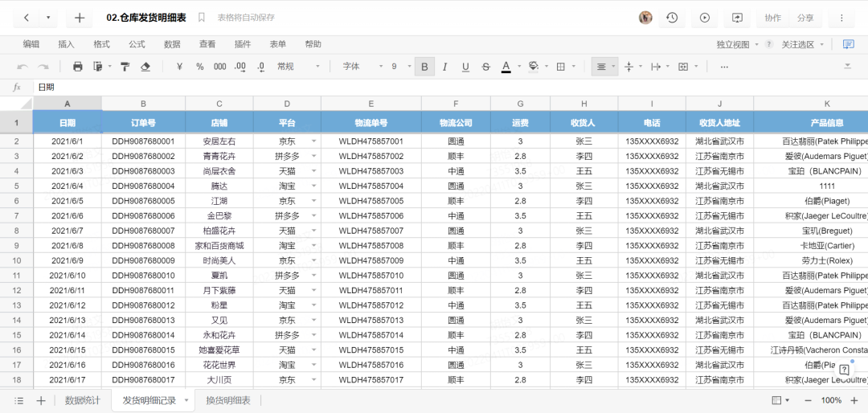Toggle underline formatting
This screenshot has width=868, height=413.
coord(465,67)
